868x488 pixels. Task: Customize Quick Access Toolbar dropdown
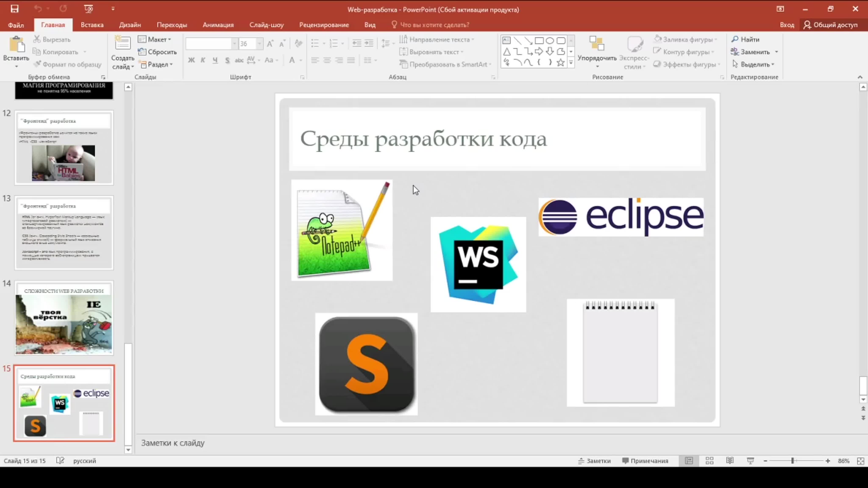[113, 9]
